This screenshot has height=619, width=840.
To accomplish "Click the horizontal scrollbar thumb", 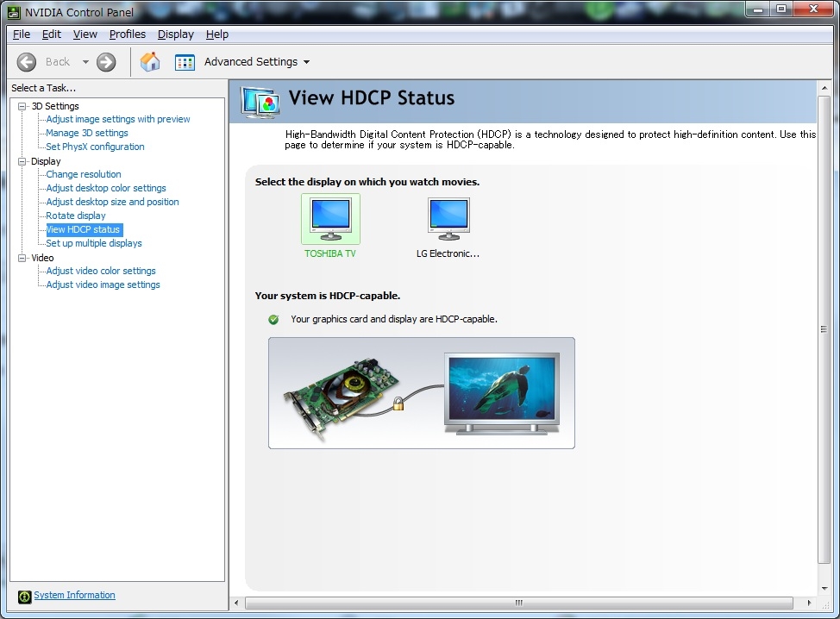I will pyautogui.click(x=518, y=603).
